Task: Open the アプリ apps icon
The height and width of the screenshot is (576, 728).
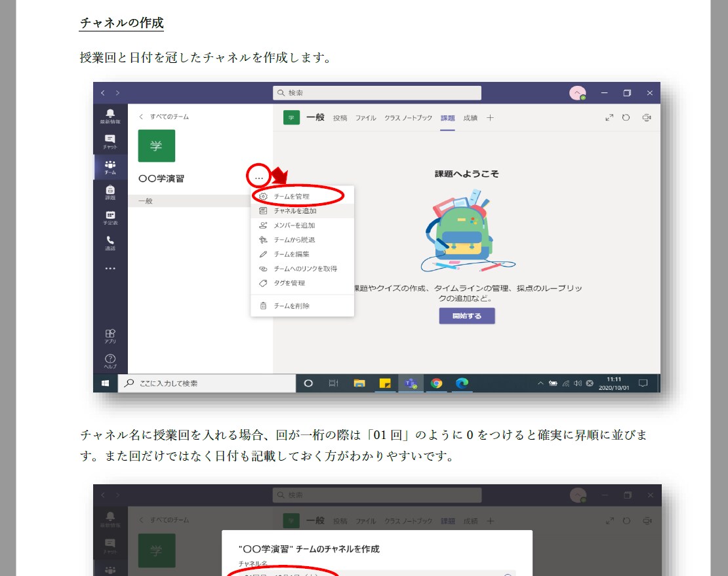Action: (x=110, y=336)
